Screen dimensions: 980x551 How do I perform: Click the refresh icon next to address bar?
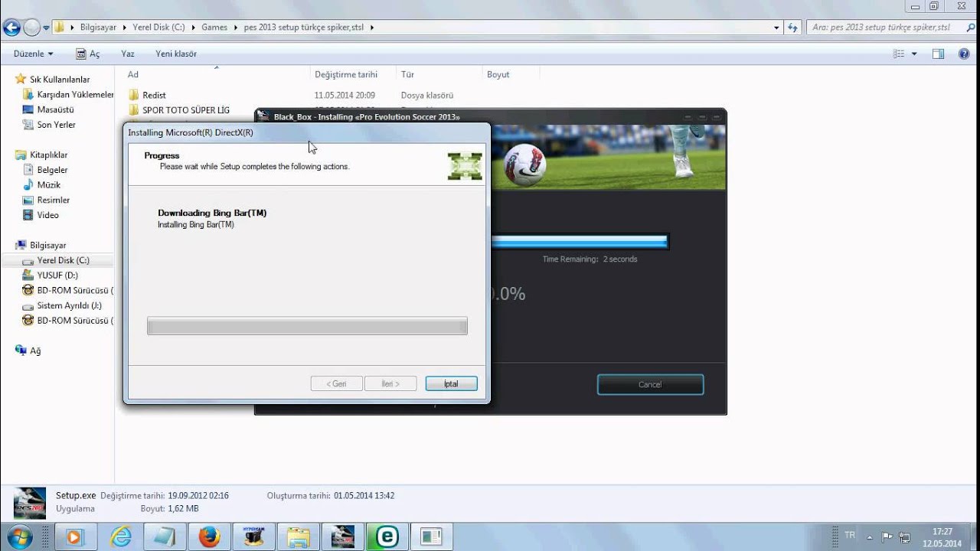click(x=792, y=28)
